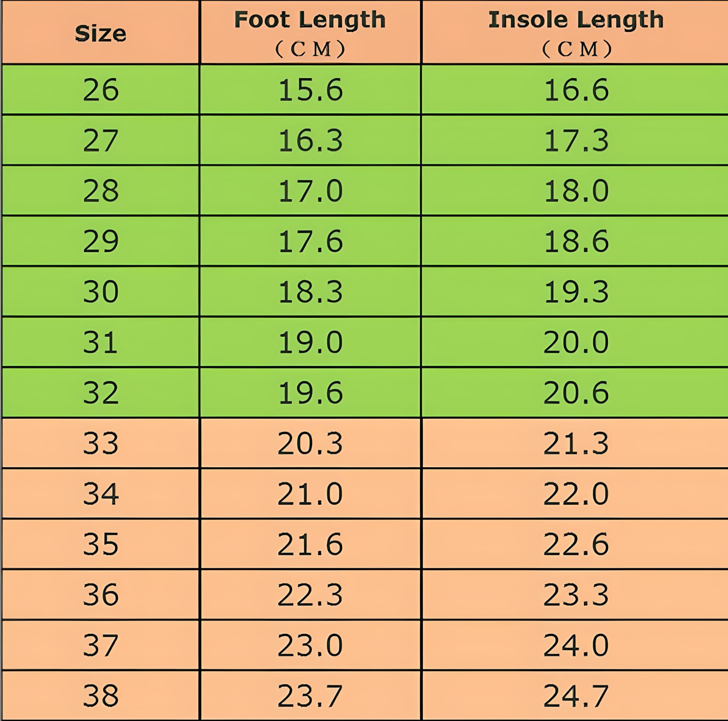Select the size 26 cell

point(101,90)
